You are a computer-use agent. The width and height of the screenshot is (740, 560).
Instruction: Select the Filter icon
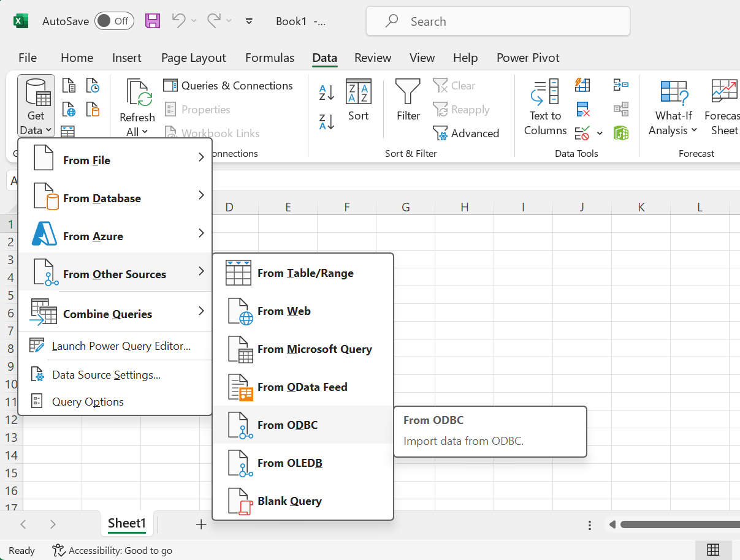coord(407,98)
